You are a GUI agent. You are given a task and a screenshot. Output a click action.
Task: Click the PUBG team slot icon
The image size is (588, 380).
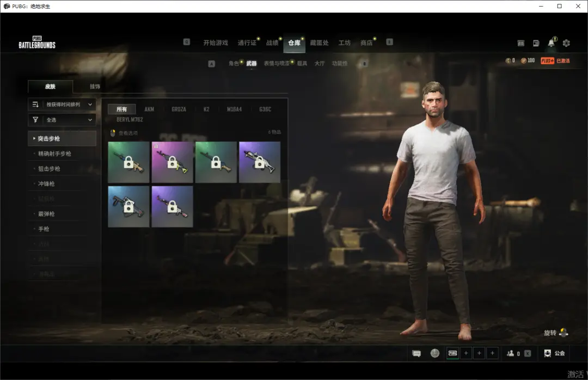452,353
